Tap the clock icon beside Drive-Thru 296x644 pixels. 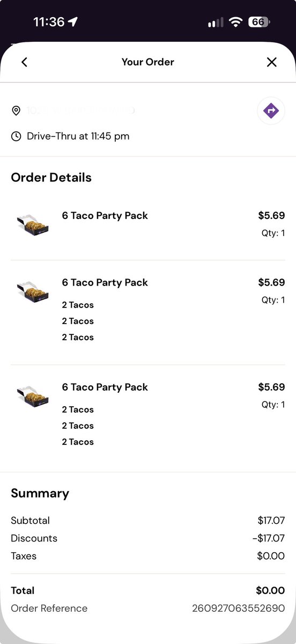(x=16, y=136)
